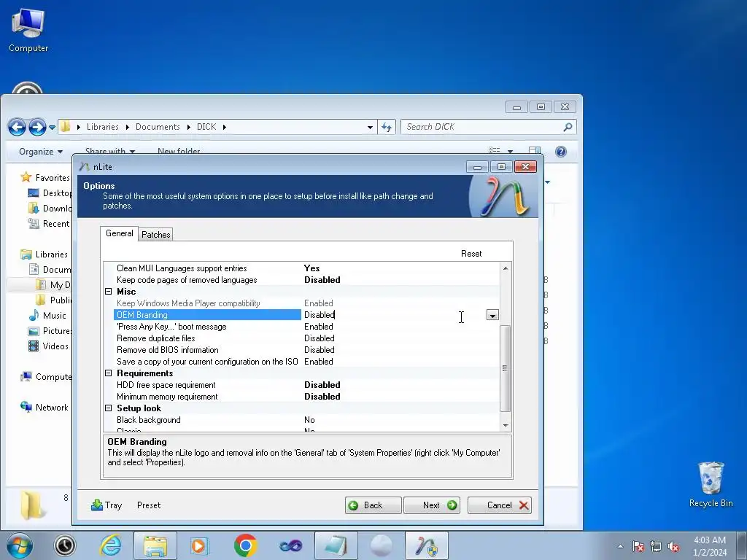Screen dimensions: 747x560
Task: Open the notepad taskbar icon
Action: [x=336, y=545]
